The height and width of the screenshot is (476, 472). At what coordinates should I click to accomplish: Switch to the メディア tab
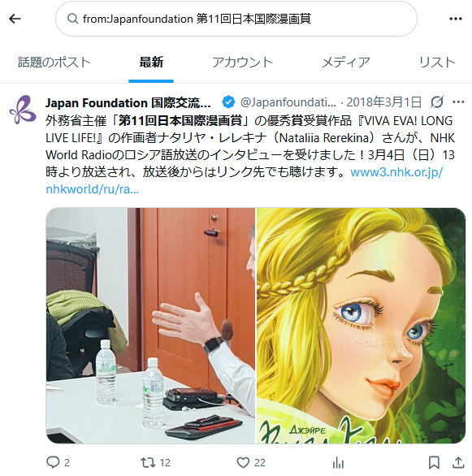[346, 63]
